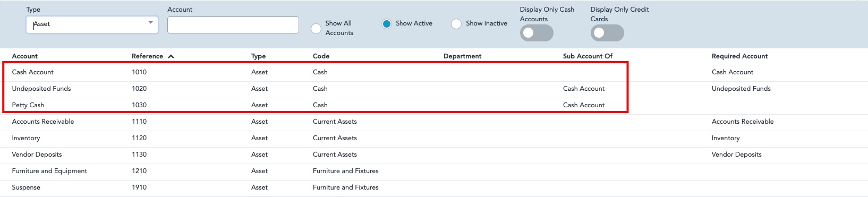
Task: Click reference number 1110
Action: point(139,122)
